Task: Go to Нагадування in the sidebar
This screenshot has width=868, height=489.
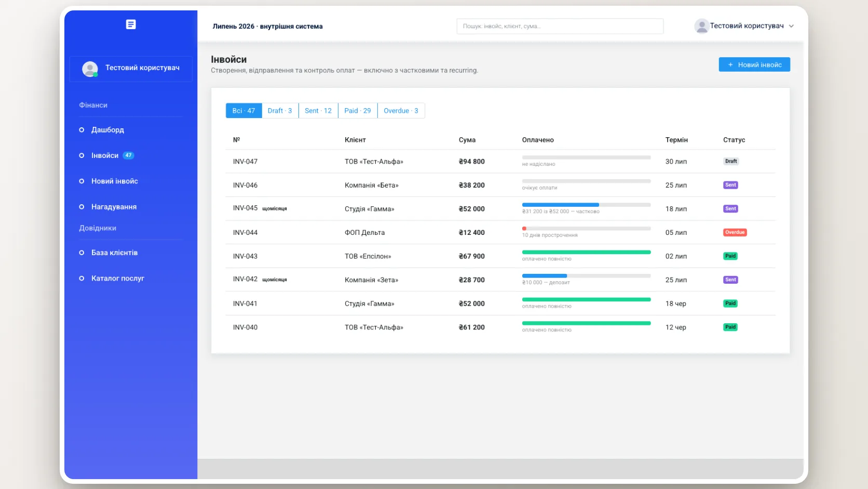Action: pyautogui.click(x=114, y=207)
